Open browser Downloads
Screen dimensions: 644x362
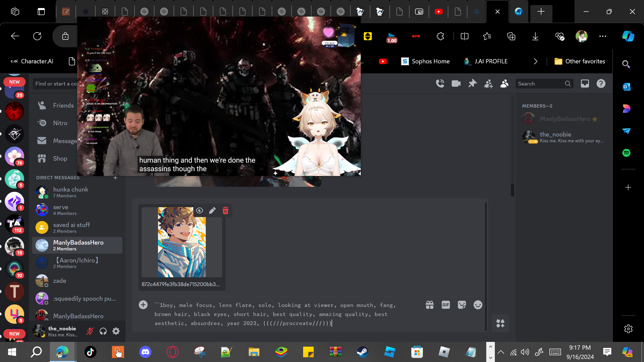tap(535, 36)
